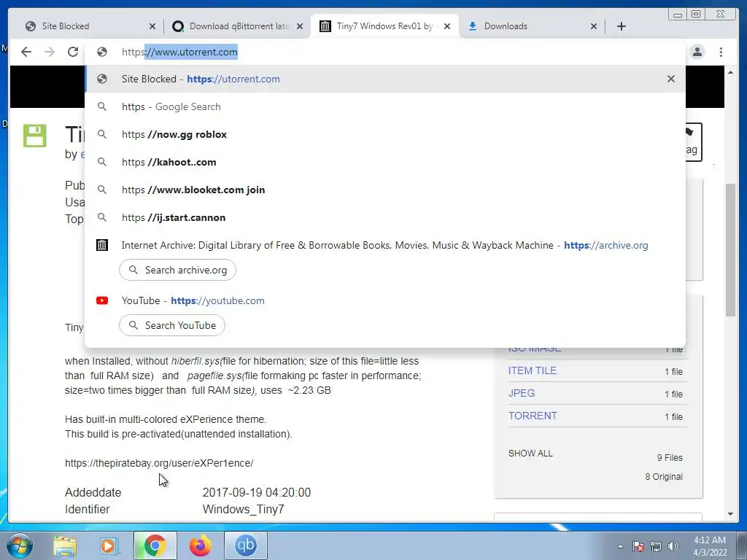
Task: Open the YouTube youtube.com suggestion
Action: (x=385, y=300)
